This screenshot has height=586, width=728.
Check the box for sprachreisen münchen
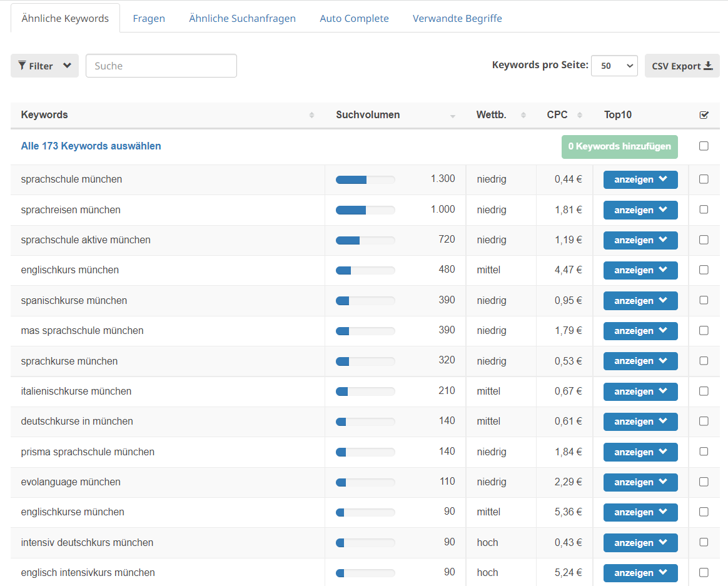pos(704,210)
